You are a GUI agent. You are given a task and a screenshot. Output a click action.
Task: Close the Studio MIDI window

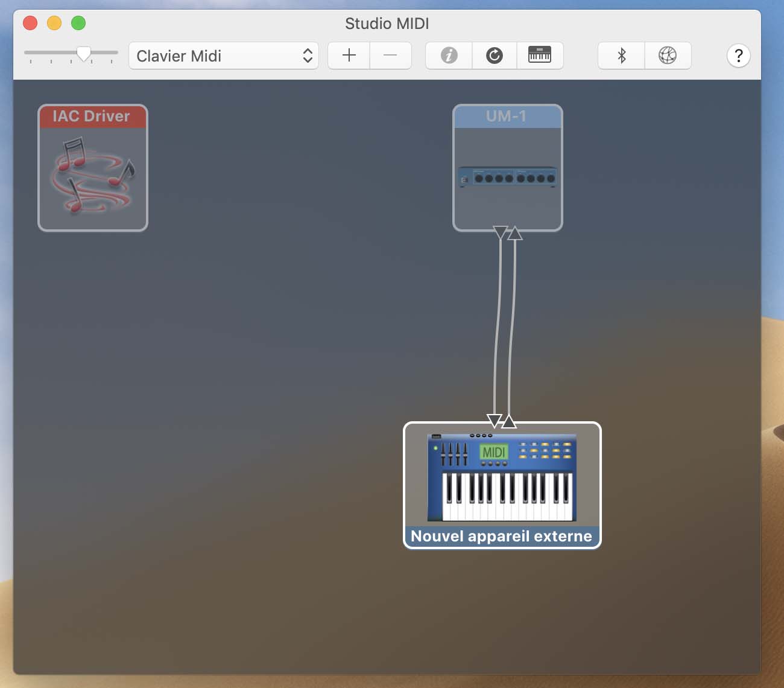tap(30, 23)
